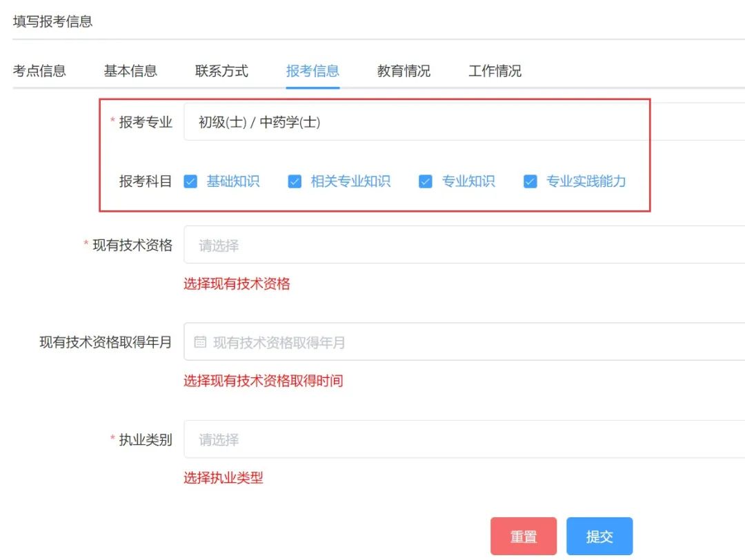Uncheck the 专业知识 subject checkbox
745x560 pixels.
point(426,181)
